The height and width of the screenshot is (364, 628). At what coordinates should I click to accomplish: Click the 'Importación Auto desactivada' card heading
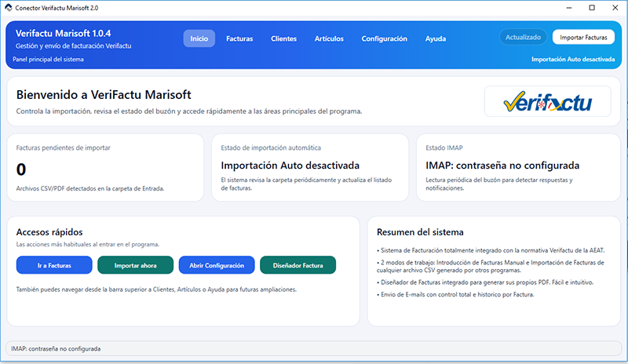(x=290, y=166)
